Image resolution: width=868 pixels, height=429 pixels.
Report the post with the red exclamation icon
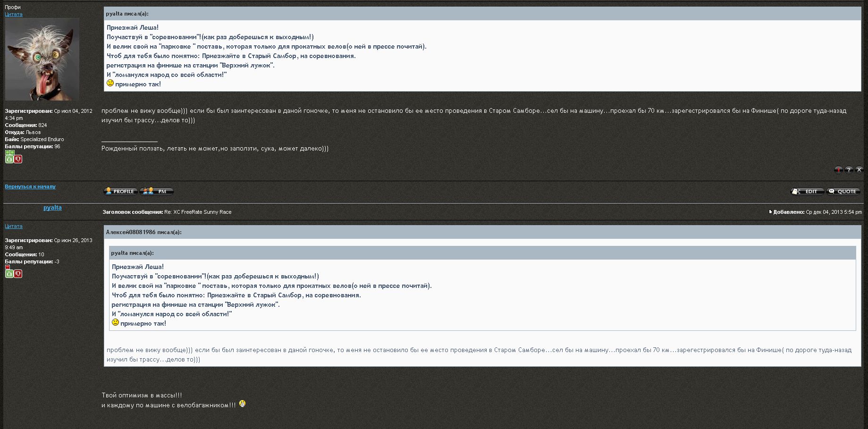(838, 170)
